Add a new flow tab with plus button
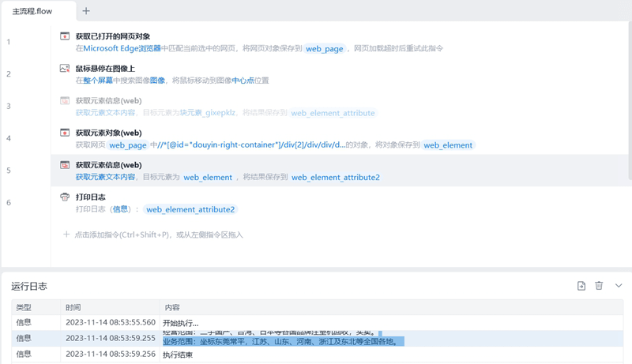Viewport: 632px width, 364px height. tap(86, 11)
